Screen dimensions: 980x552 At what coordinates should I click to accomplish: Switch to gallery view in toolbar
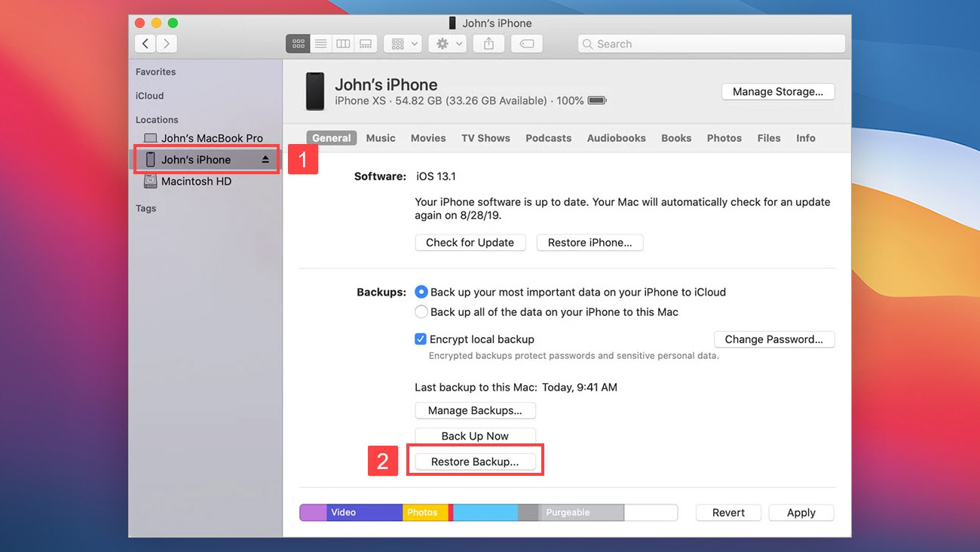(366, 44)
